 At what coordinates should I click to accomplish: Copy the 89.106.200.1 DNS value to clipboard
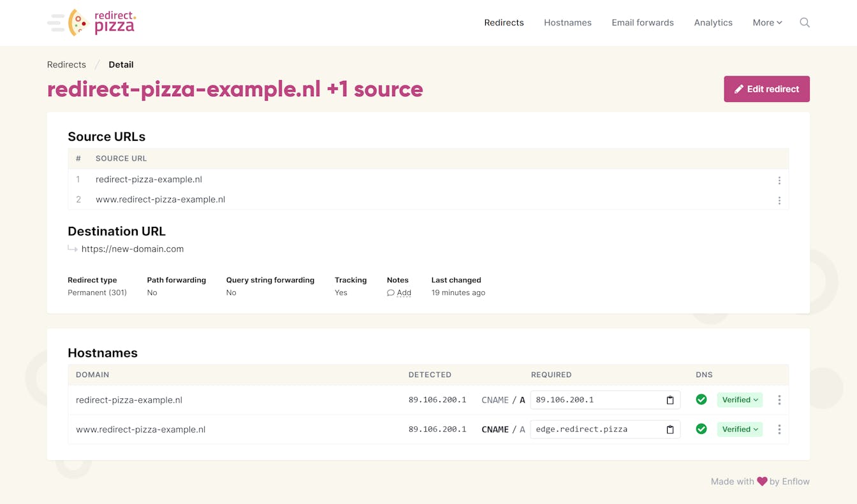670,400
